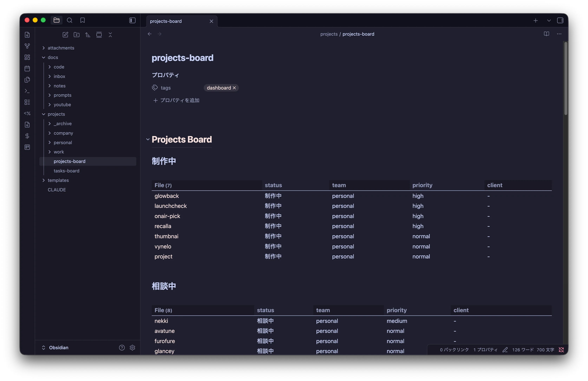Viewport: 588px width, 381px height.
Task: Open the kanban board ribbon icon
Action: [27, 147]
